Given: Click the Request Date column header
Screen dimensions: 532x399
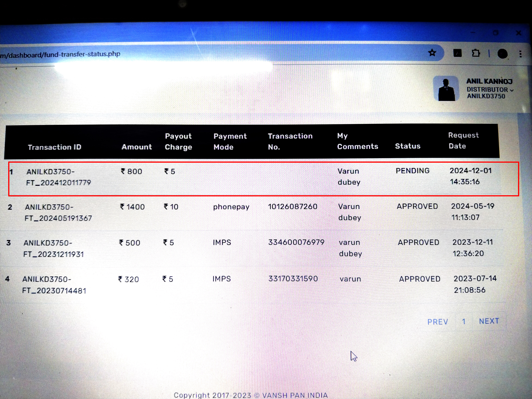Looking at the screenshot, I should click(x=463, y=141).
